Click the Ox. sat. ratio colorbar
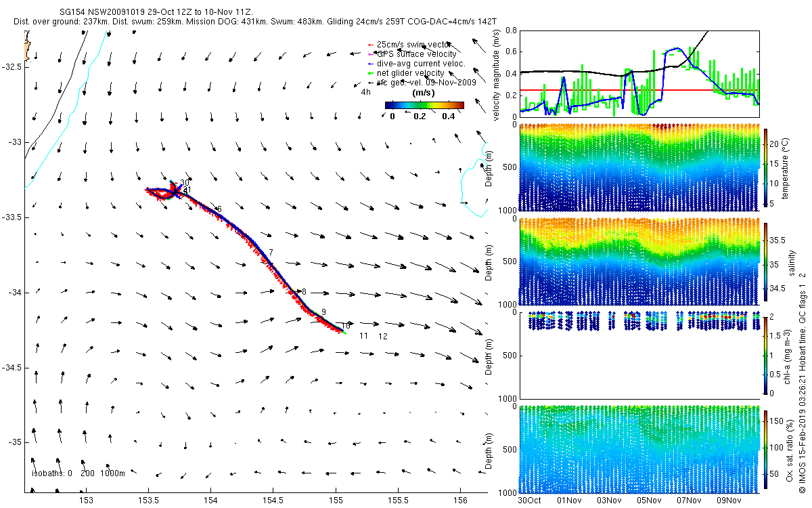This screenshot has height=508, width=812. [766, 448]
